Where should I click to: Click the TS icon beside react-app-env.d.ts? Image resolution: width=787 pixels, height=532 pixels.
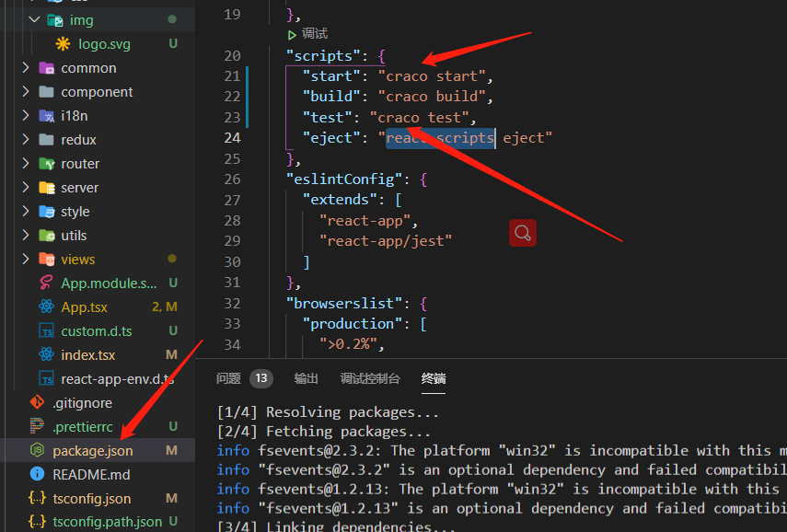(x=46, y=379)
